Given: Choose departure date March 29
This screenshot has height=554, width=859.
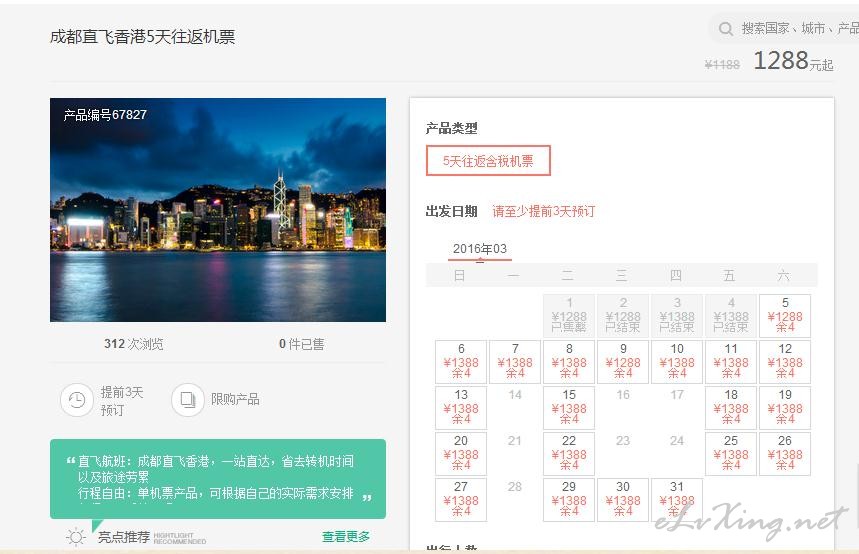Looking at the screenshot, I should [x=569, y=500].
